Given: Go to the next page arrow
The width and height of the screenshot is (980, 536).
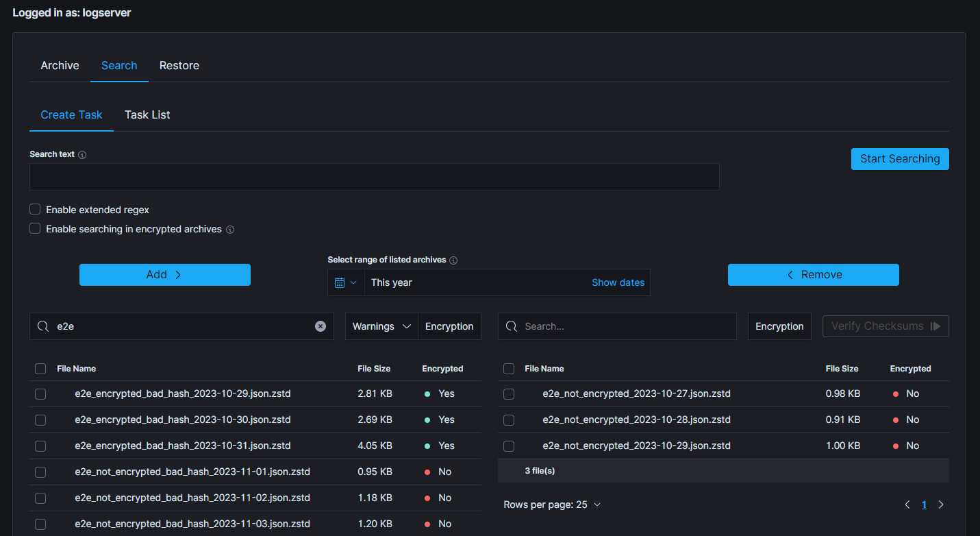Looking at the screenshot, I should coord(941,504).
